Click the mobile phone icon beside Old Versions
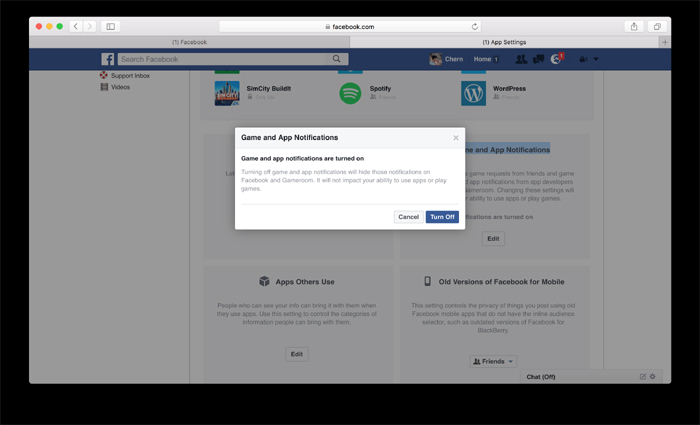The width and height of the screenshot is (700, 425). pos(427,281)
